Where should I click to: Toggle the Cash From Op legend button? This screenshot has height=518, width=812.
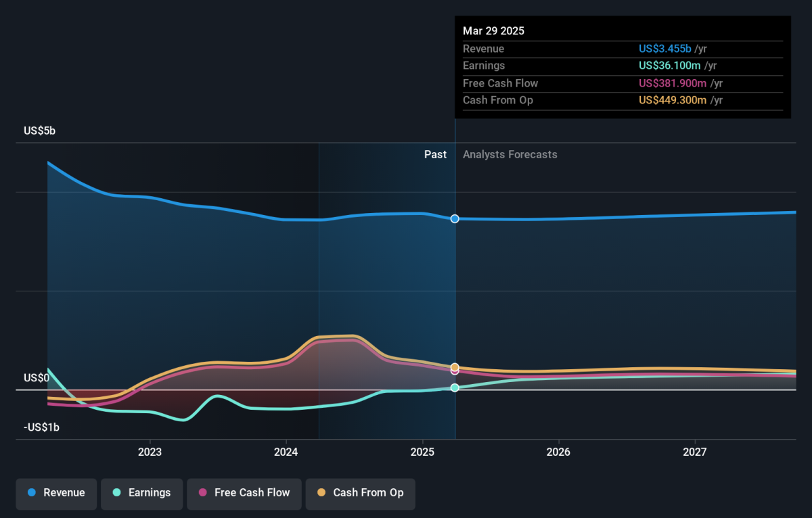click(x=360, y=493)
